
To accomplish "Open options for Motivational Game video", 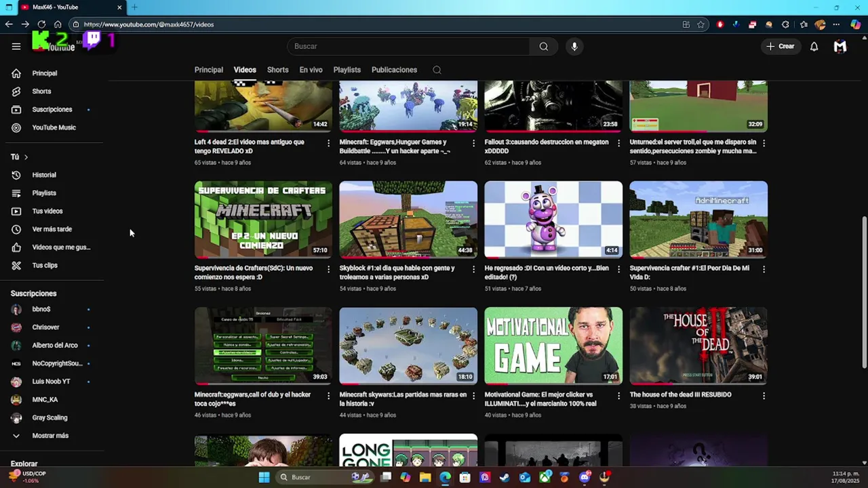I will point(618,395).
